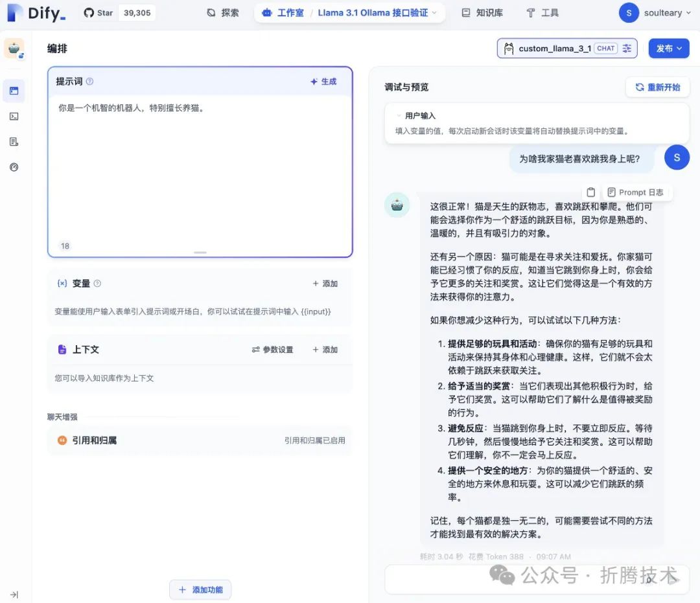Open the API access terminal icon
This screenshot has width=700, height=603.
[x=14, y=117]
